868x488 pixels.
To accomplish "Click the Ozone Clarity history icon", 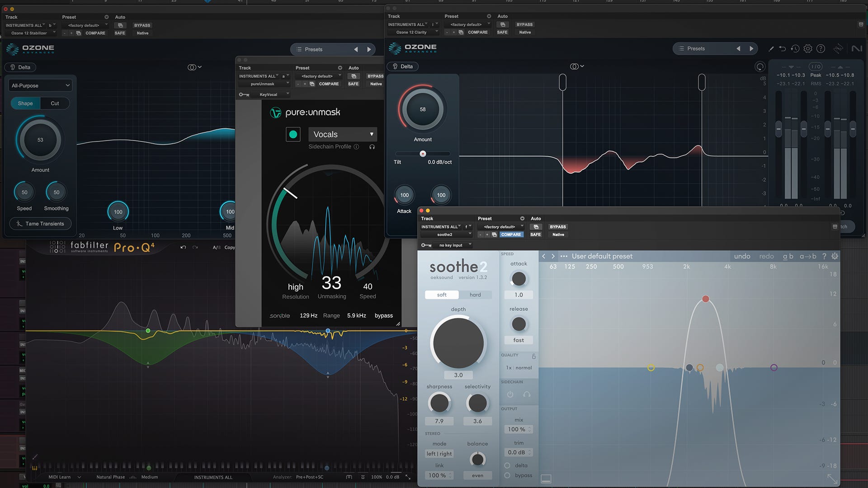I will (795, 49).
